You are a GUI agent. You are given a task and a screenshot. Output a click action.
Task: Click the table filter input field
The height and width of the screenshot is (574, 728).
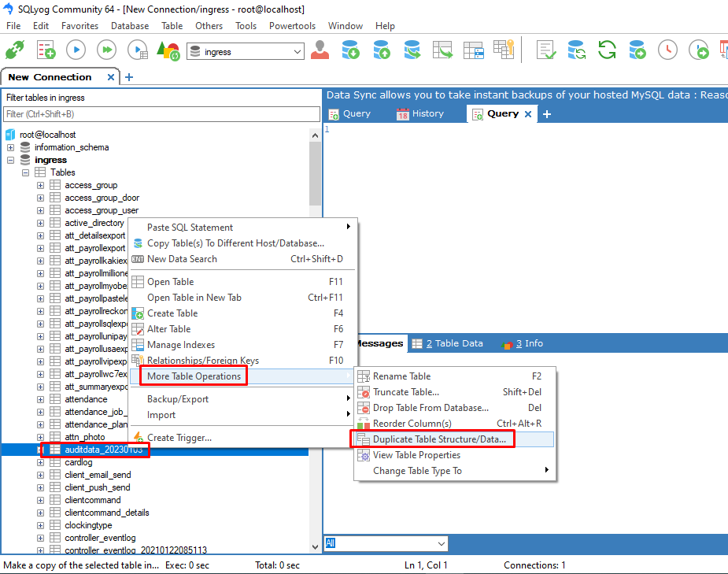click(161, 114)
